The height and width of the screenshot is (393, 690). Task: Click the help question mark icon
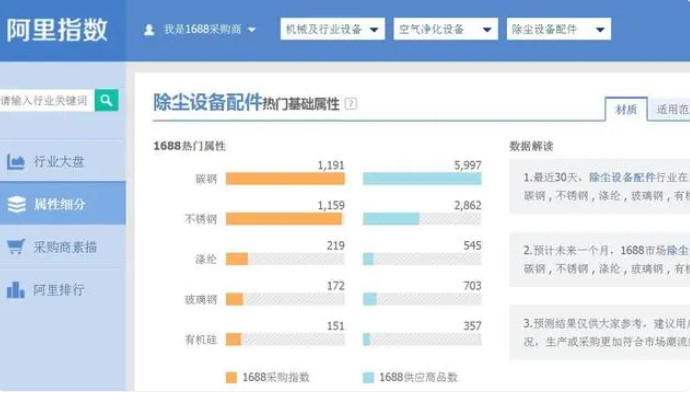(x=351, y=104)
